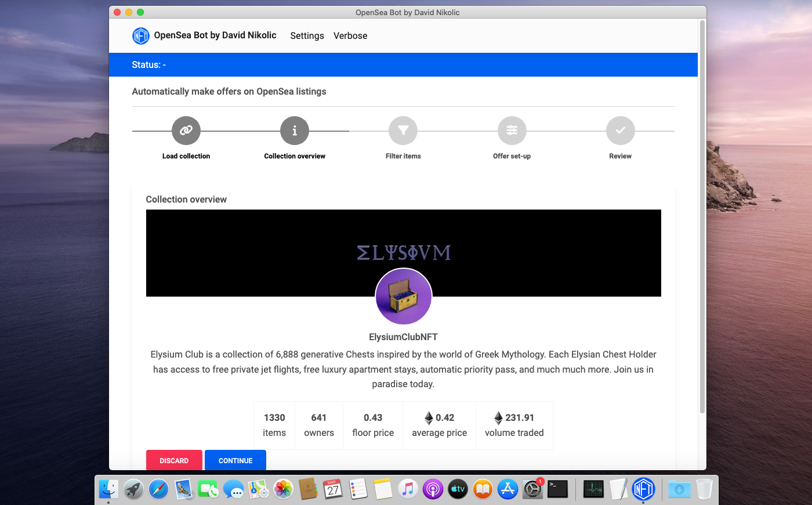The image size is (812, 505).
Task: Click the Offer set-up sliders step icon
Action: point(512,131)
